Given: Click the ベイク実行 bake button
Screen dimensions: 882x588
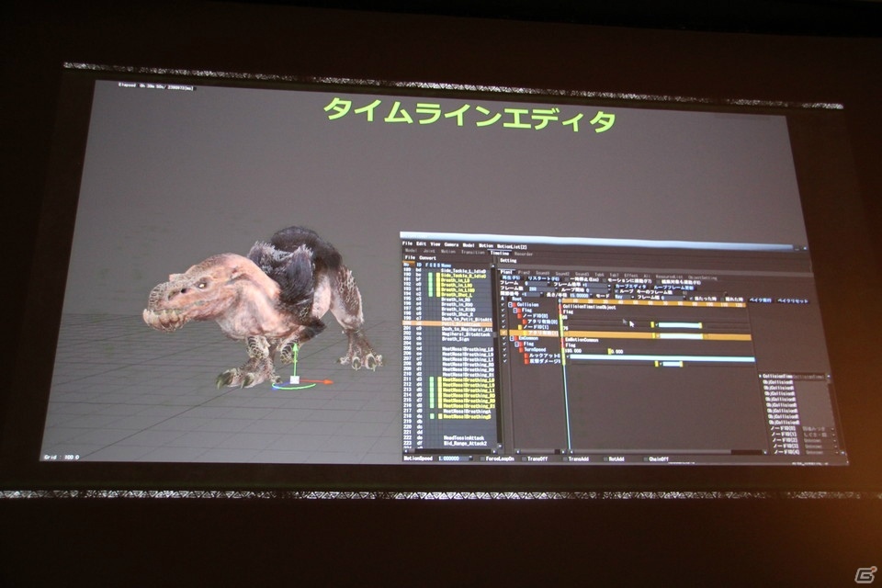Looking at the screenshot, I should 760,300.
